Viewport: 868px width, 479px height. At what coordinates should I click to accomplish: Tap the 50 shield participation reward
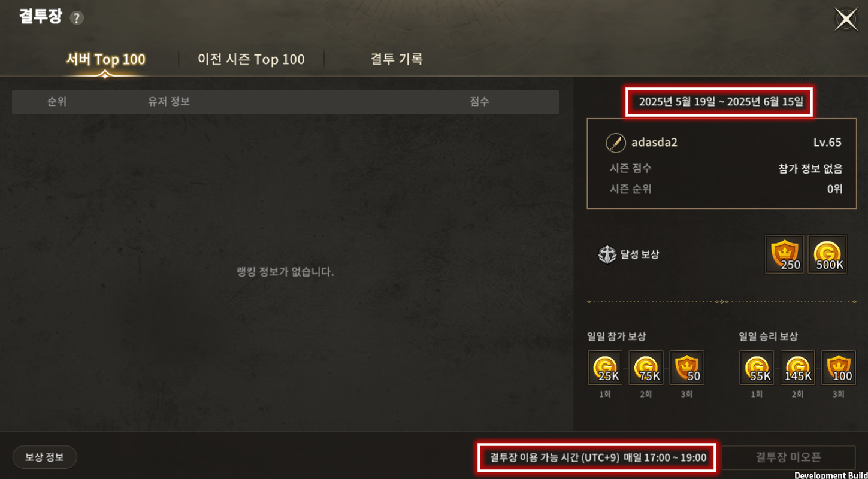[x=686, y=368]
